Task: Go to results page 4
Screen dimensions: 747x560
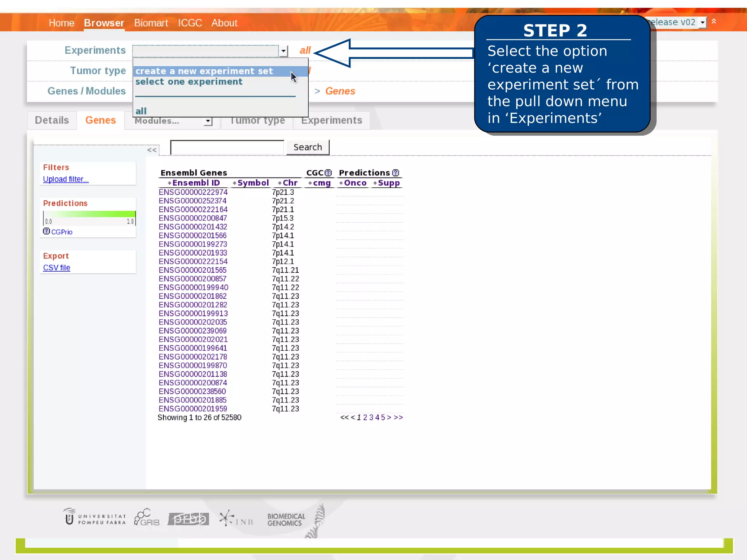Action: [377, 417]
